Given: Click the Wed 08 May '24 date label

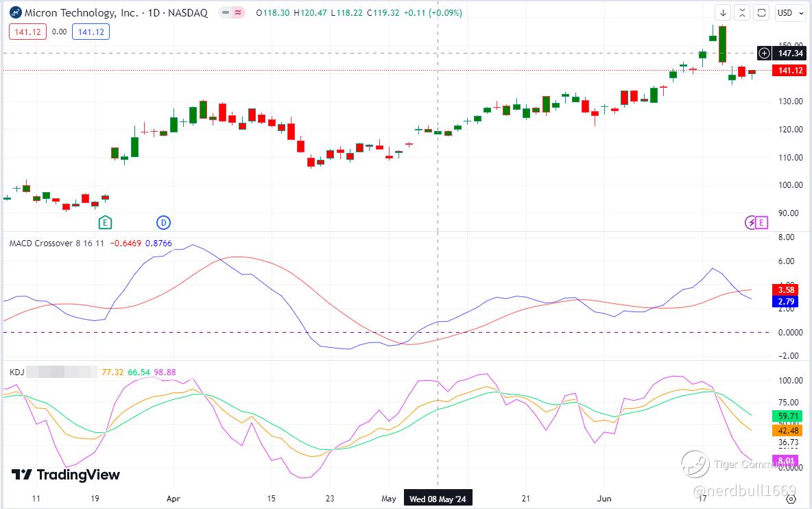Looking at the screenshot, I should pyautogui.click(x=438, y=499).
